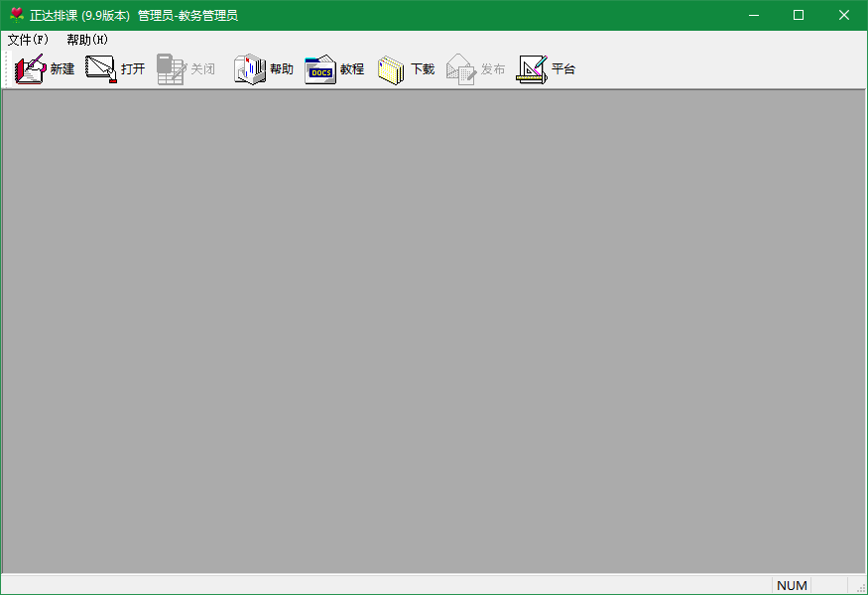Open the 帮助(H) menu

pyautogui.click(x=87, y=40)
